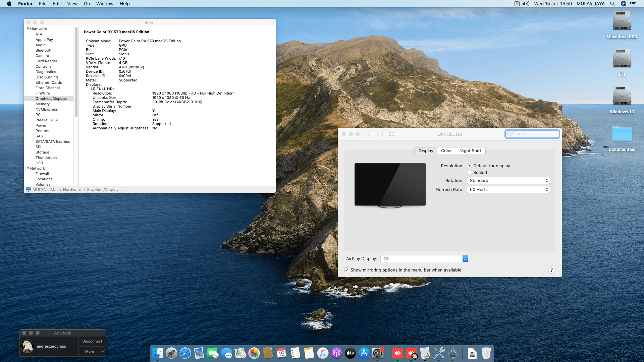Select Memory in the hardware list
Screen dimensions: 644x362
[x=43, y=104]
